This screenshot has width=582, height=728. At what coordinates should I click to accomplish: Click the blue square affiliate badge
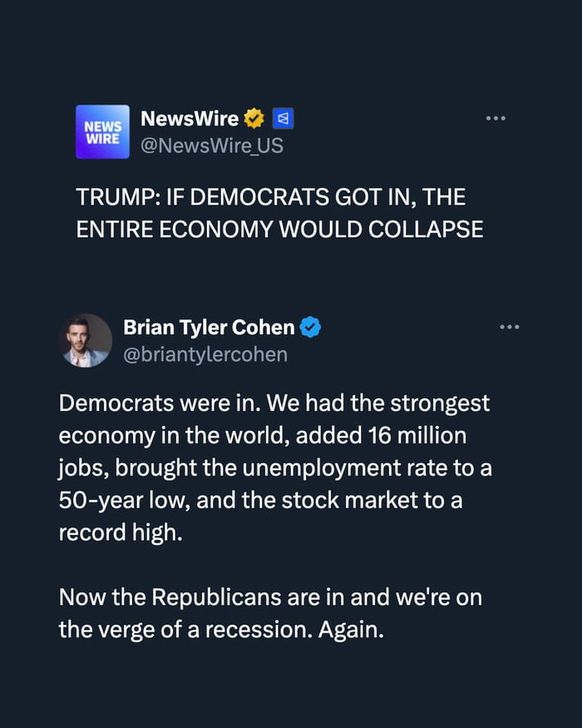pyautogui.click(x=283, y=119)
